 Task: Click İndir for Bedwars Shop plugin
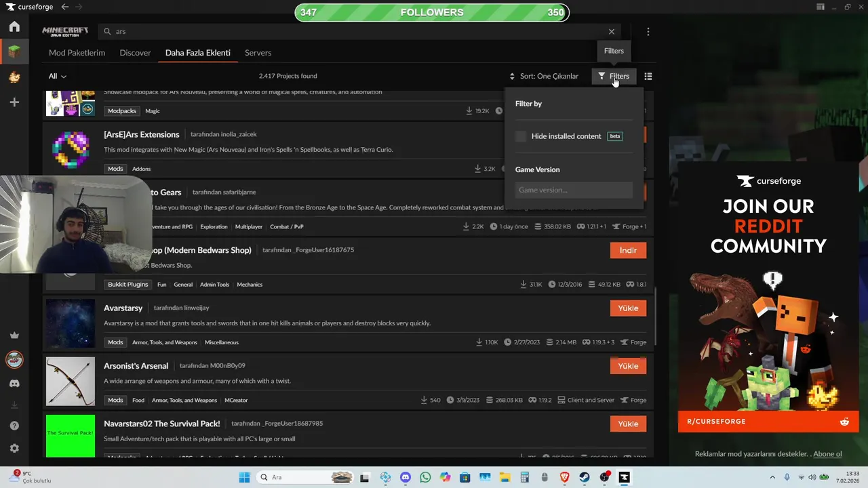point(629,251)
